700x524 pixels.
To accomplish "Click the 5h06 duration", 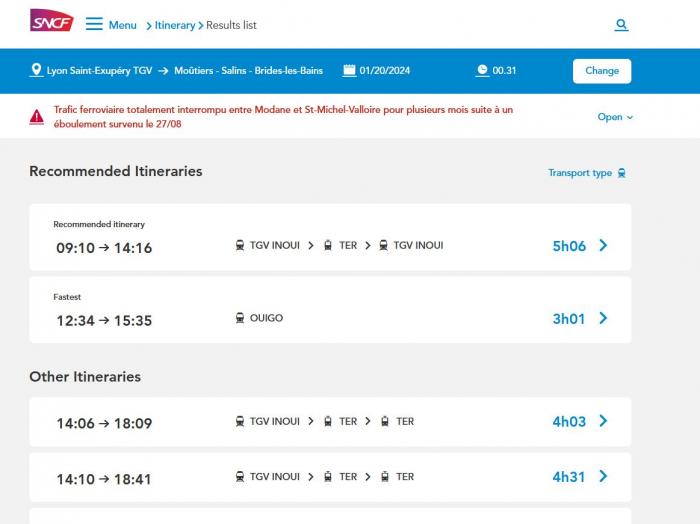I will (x=569, y=246).
